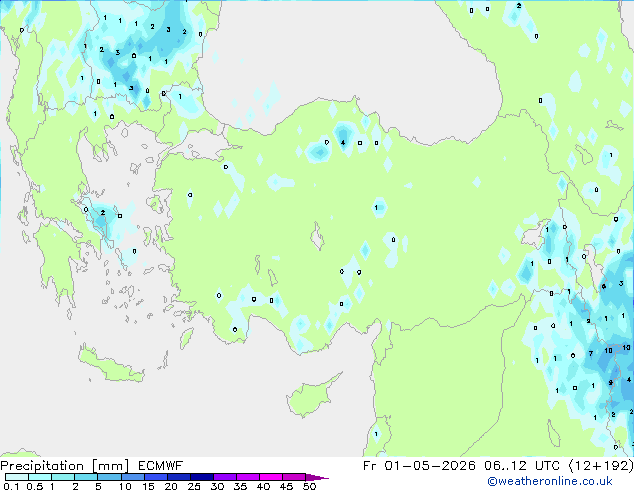
Task: Click the 1–2 mm legend color swatch
Action: [63, 477]
